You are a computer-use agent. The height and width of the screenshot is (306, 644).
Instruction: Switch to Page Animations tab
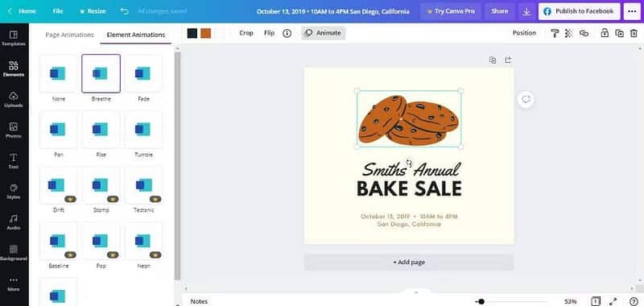[x=69, y=35]
